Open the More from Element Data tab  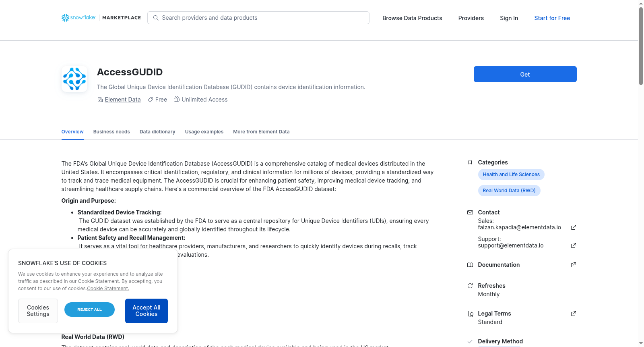261,132
